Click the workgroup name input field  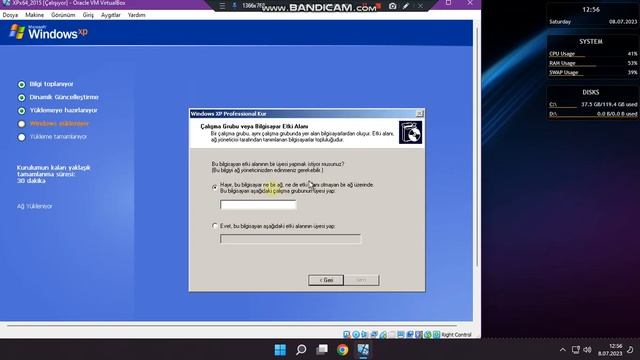(258, 204)
